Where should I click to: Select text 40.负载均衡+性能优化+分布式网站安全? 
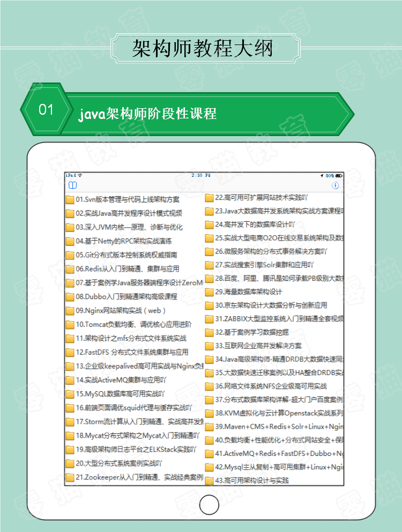[x=279, y=440]
